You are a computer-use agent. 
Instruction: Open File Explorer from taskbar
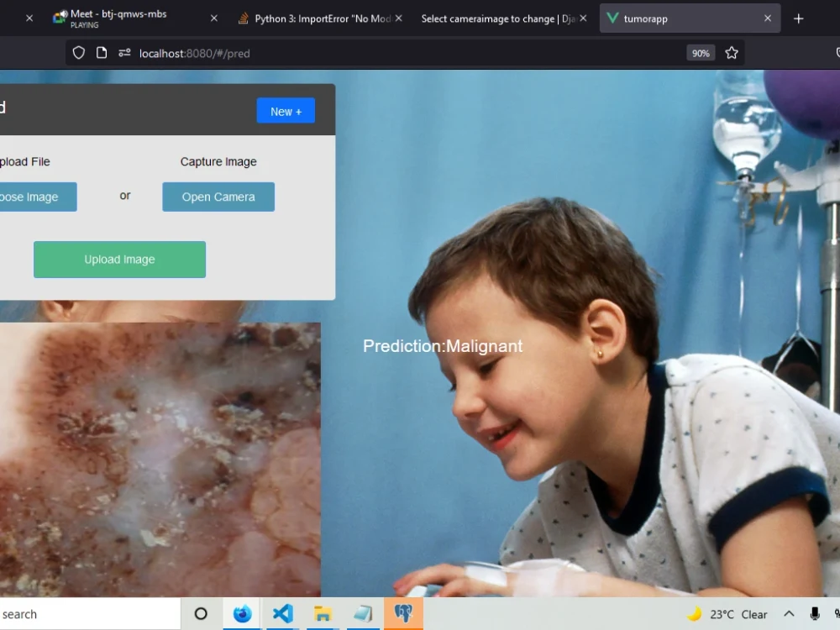click(x=323, y=614)
